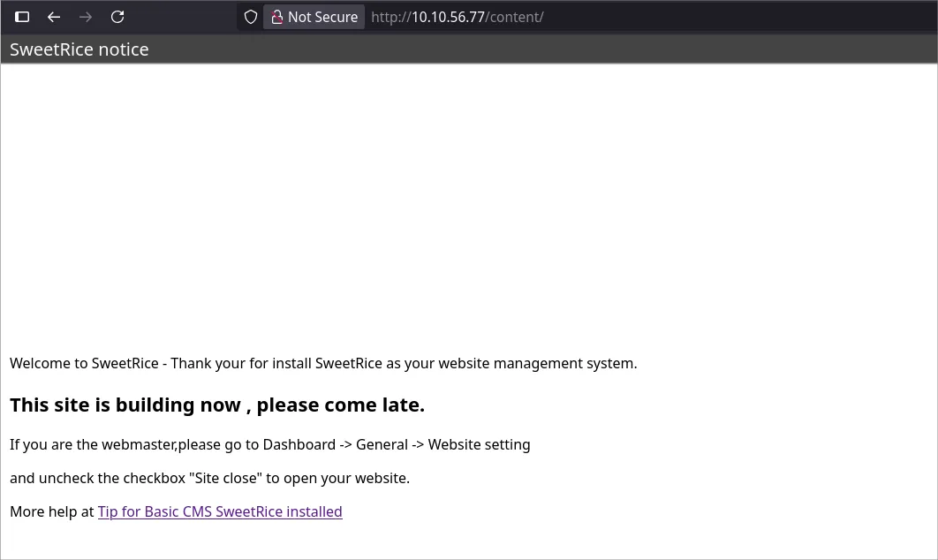Click the "More help at" text
938x560 pixels.
click(51, 511)
